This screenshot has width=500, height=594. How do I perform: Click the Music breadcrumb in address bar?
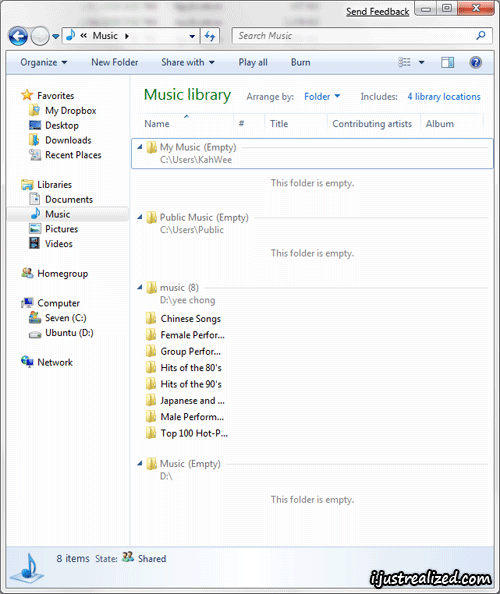[105, 36]
